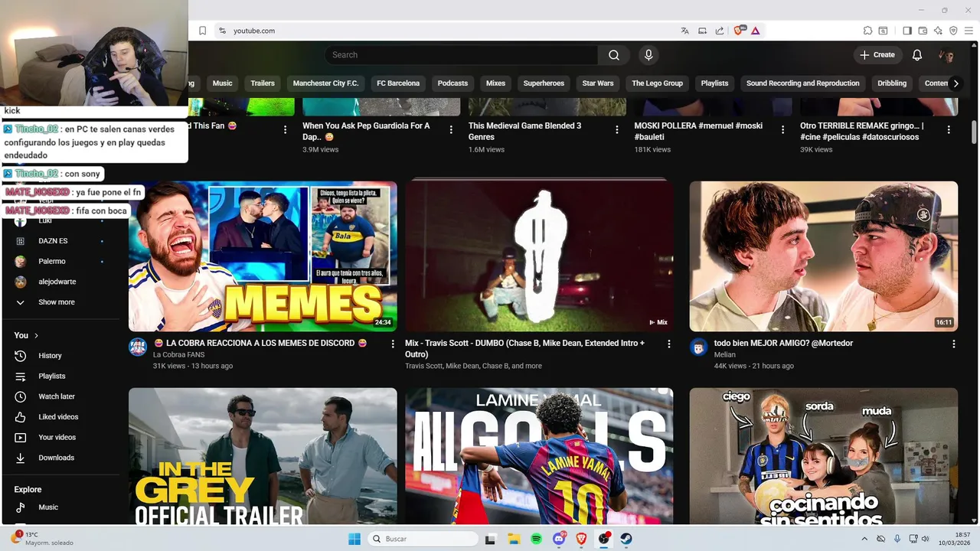Start voice search with the microphone icon
The width and height of the screenshot is (980, 551).
[648, 55]
